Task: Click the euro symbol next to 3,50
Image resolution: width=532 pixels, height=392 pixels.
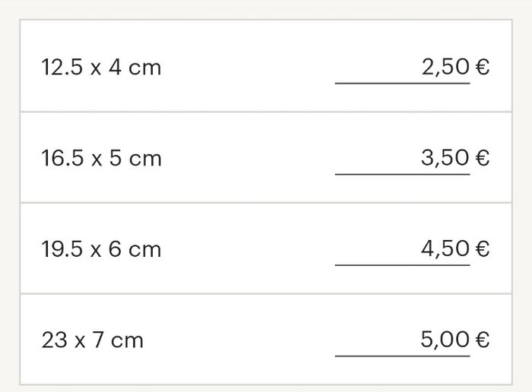Action: [482, 158]
